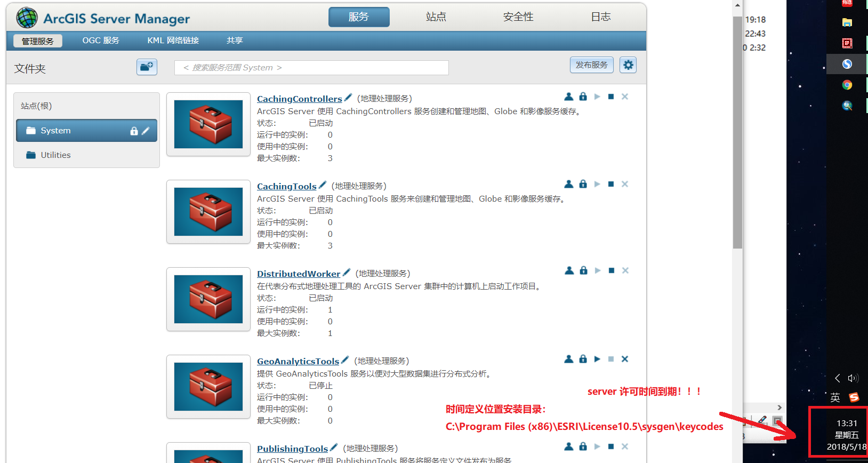Select the System folder

coord(86,131)
